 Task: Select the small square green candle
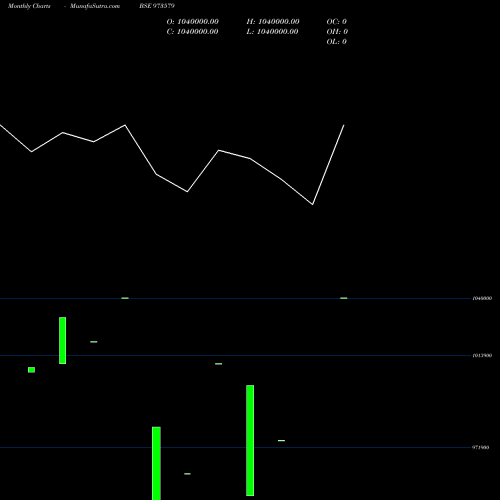pyautogui.click(x=31, y=370)
